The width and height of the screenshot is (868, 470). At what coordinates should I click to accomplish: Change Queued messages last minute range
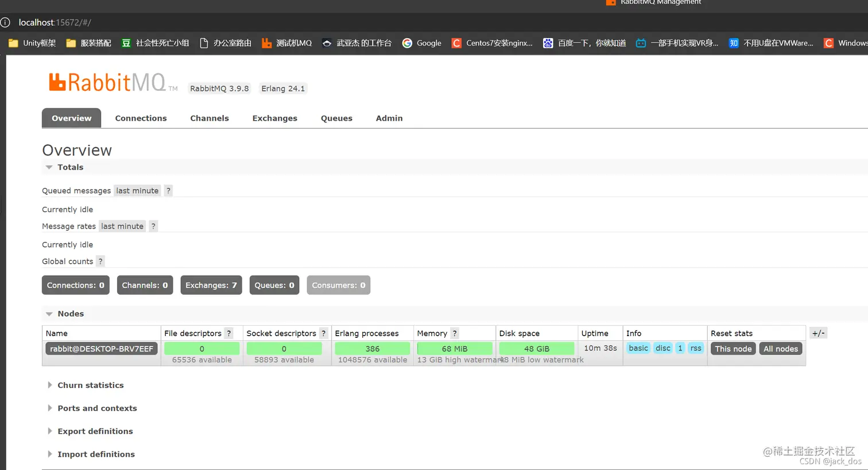[x=137, y=191]
